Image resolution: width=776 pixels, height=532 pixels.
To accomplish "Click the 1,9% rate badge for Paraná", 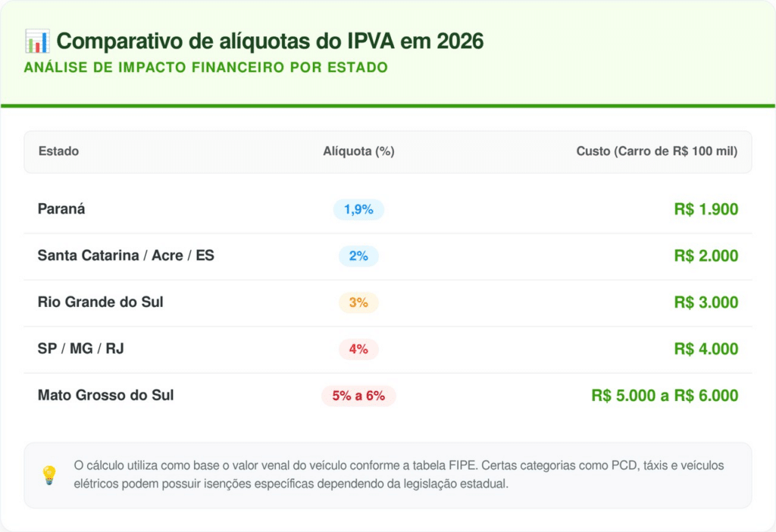I will (x=358, y=210).
